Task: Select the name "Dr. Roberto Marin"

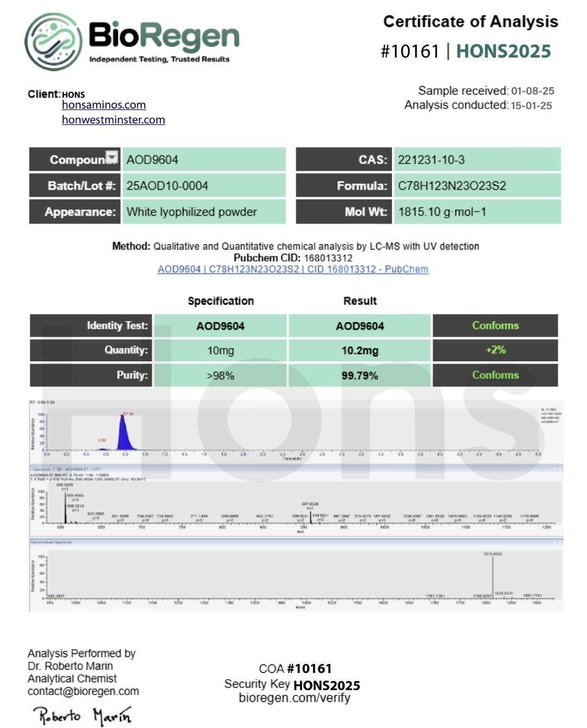Action: point(71,666)
